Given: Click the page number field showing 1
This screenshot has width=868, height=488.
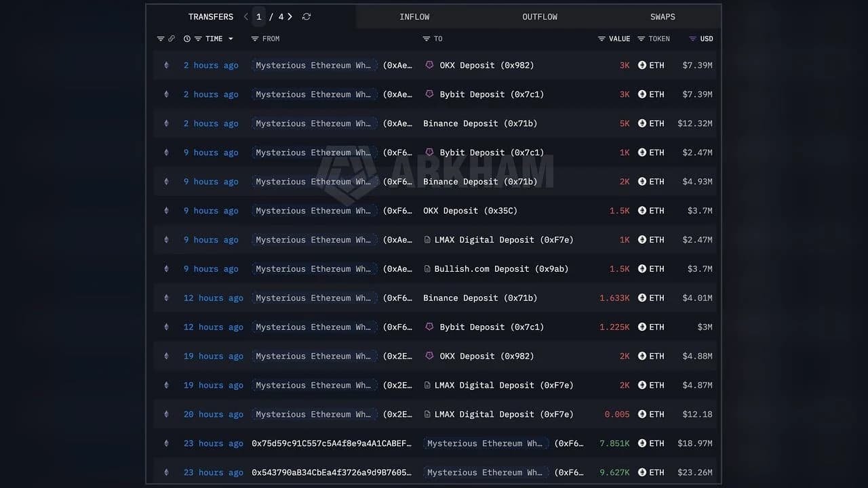Looking at the screenshot, I should point(258,17).
